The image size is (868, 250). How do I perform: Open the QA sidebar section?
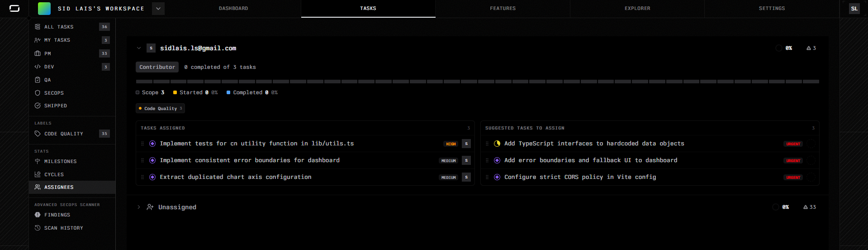(x=47, y=80)
